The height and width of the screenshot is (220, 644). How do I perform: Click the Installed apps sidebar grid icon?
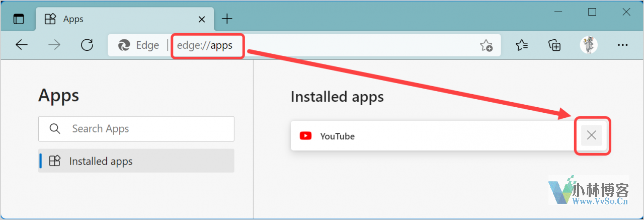coord(54,161)
